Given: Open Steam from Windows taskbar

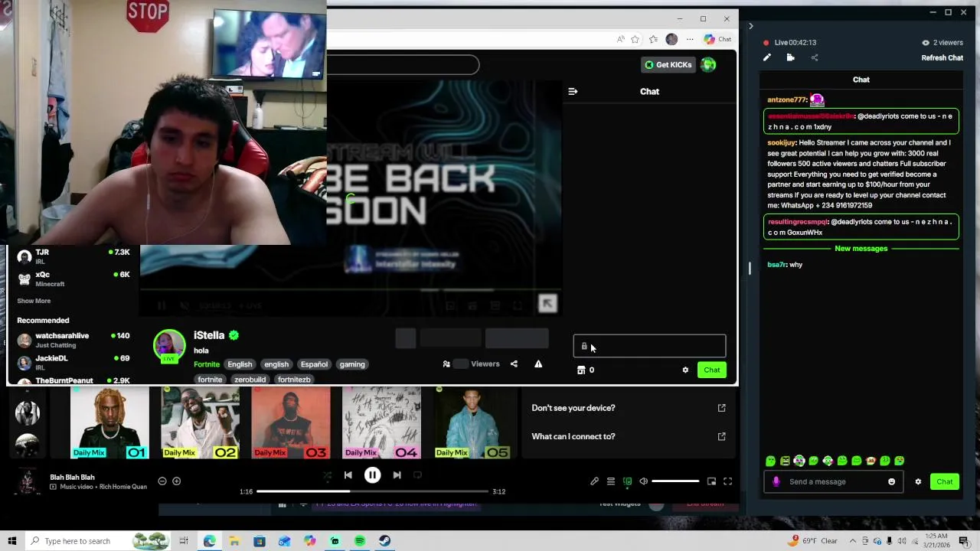Looking at the screenshot, I should (384, 541).
